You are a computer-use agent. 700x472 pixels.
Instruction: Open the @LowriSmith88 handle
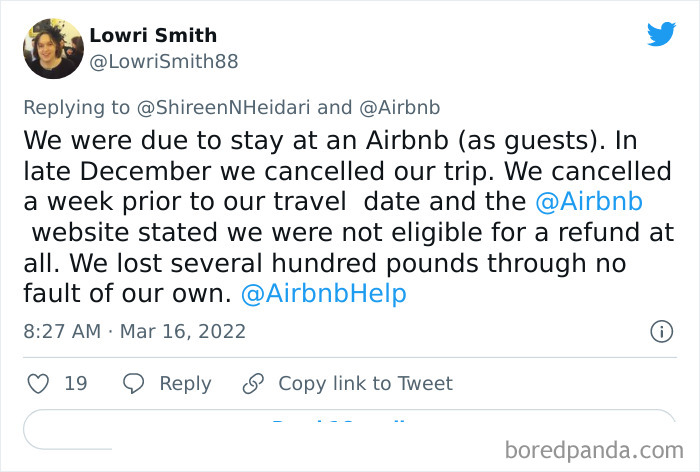click(164, 62)
